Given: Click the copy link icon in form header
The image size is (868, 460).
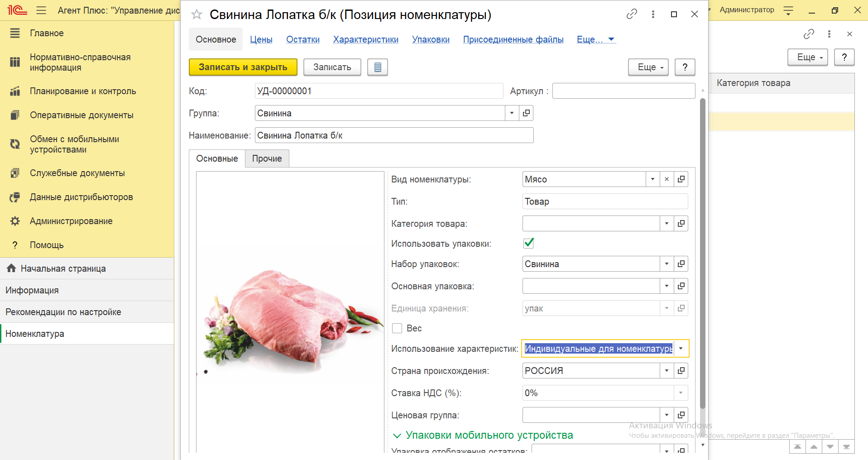Looking at the screenshot, I should click(632, 14).
